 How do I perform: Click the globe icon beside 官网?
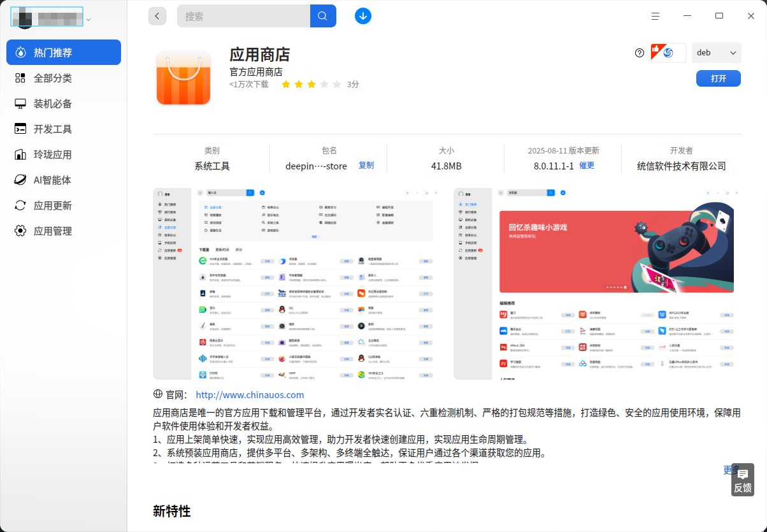(x=158, y=394)
